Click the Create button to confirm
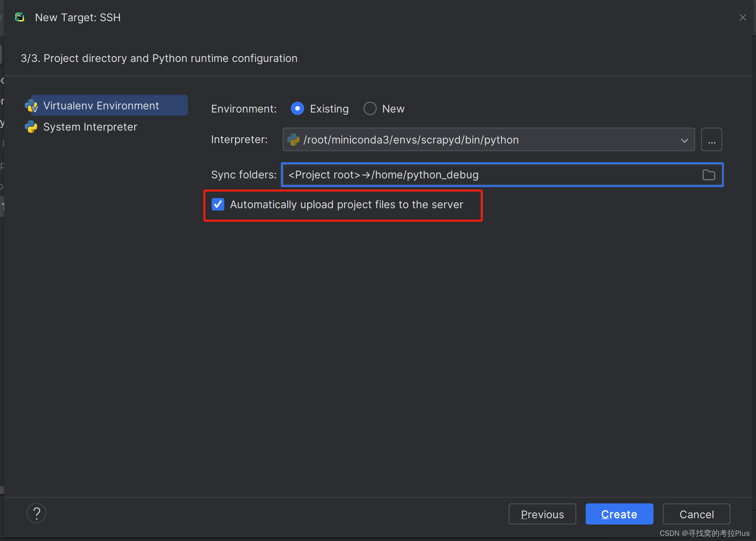Viewport: 756px width, 541px height. (x=620, y=515)
